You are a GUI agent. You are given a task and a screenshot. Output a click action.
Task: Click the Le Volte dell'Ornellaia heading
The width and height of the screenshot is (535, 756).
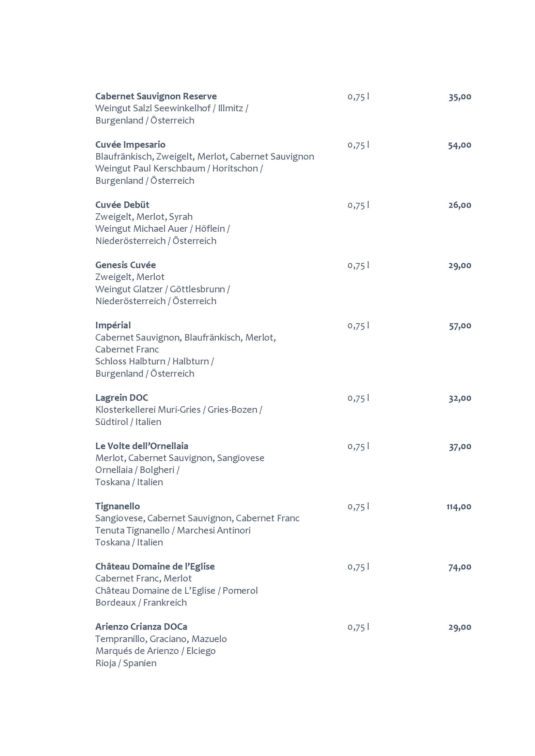click(x=142, y=446)
